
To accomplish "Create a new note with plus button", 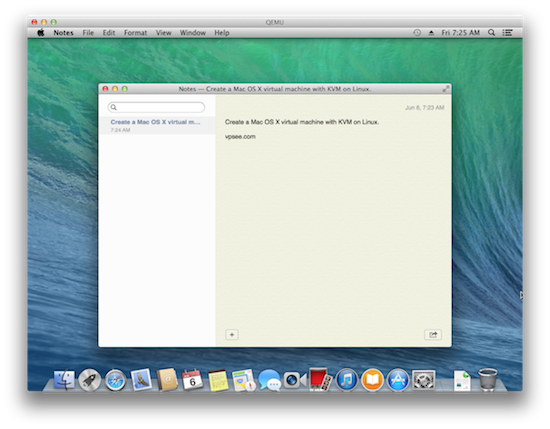I will click(x=232, y=335).
